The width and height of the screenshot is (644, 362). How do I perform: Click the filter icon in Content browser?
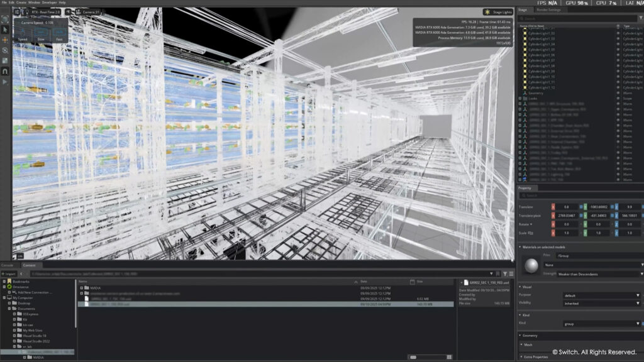point(505,274)
